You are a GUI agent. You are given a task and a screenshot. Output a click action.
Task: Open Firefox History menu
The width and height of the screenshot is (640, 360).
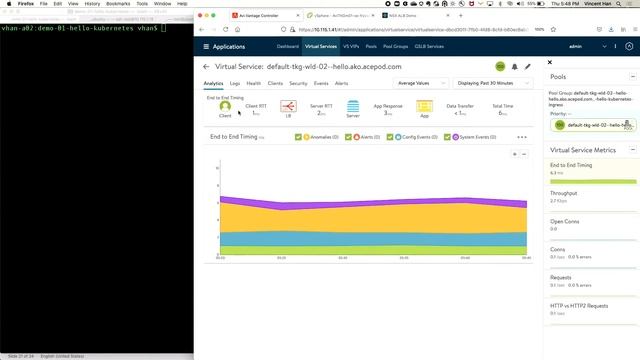(x=92, y=4)
